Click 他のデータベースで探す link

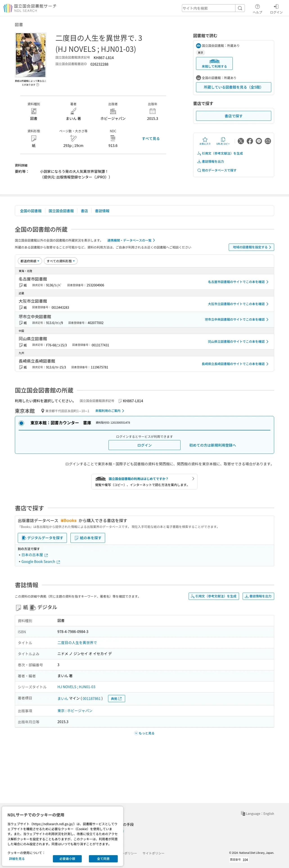pos(217,170)
